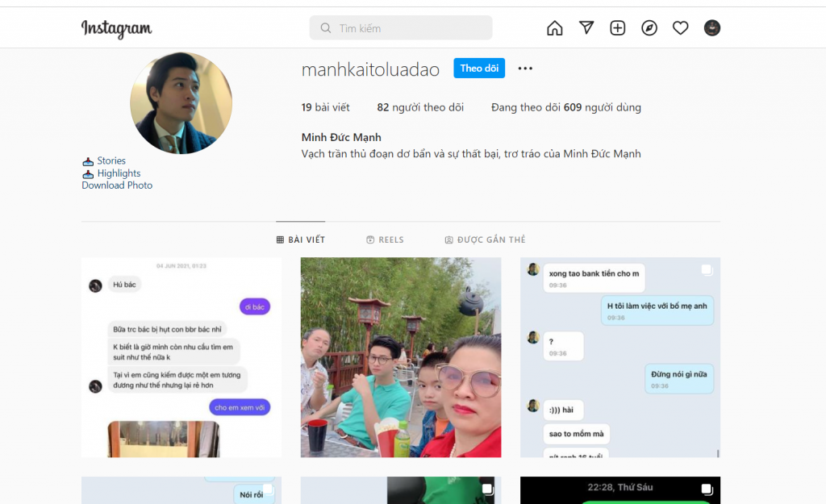Screen dimensions: 826x504
Task: Open your profile avatar menu
Action: 712,28
